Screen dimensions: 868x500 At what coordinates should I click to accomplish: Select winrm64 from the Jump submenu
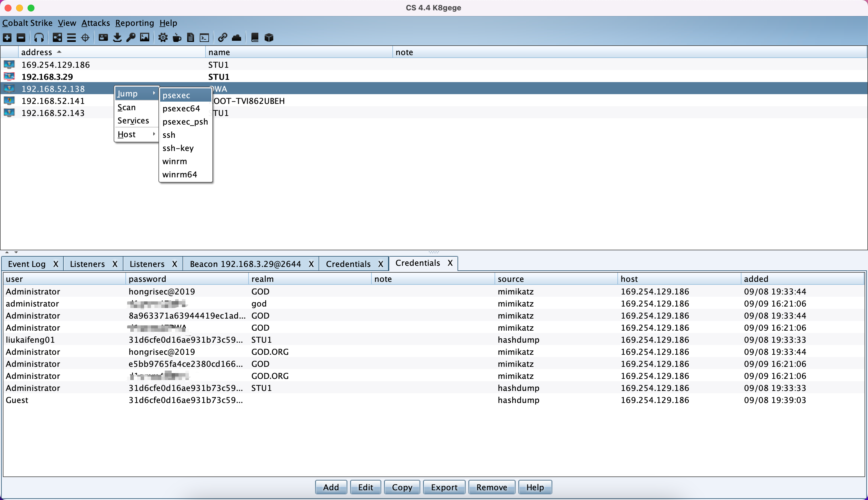[x=185, y=175]
